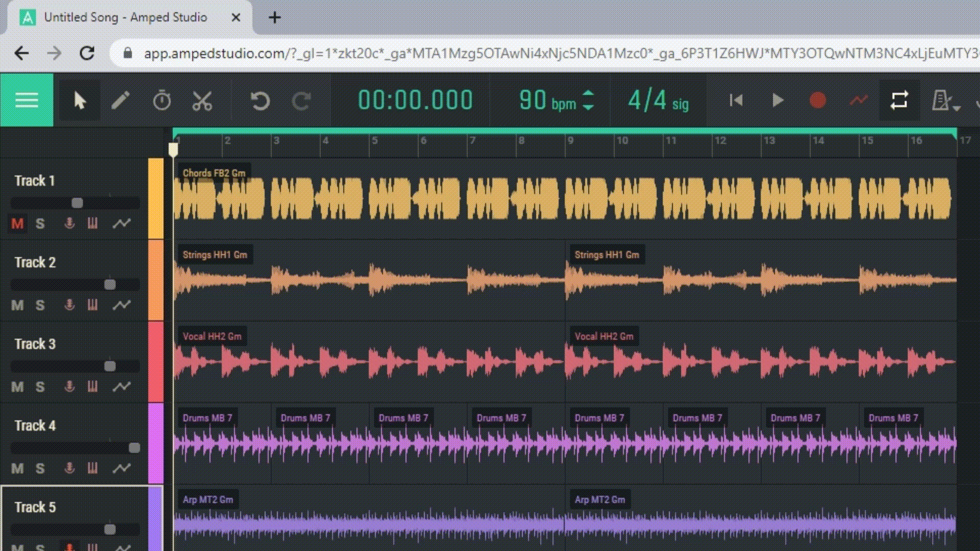Adjust the Track 2 volume slider
The height and width of the screenshot is (551, 980).
(109, 284)
